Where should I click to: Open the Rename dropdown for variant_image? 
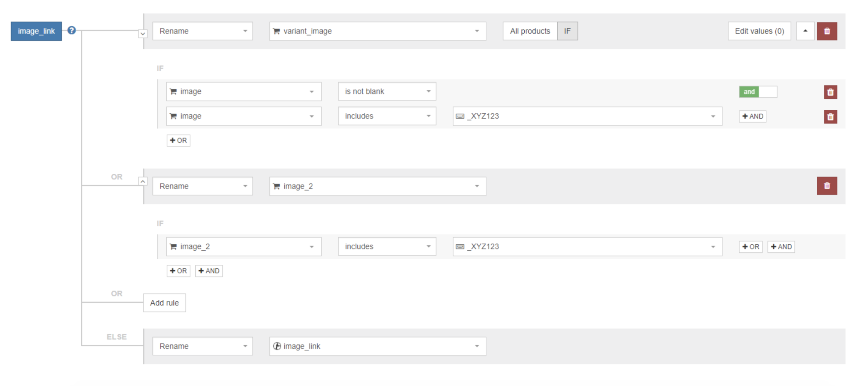click(202, 31)
